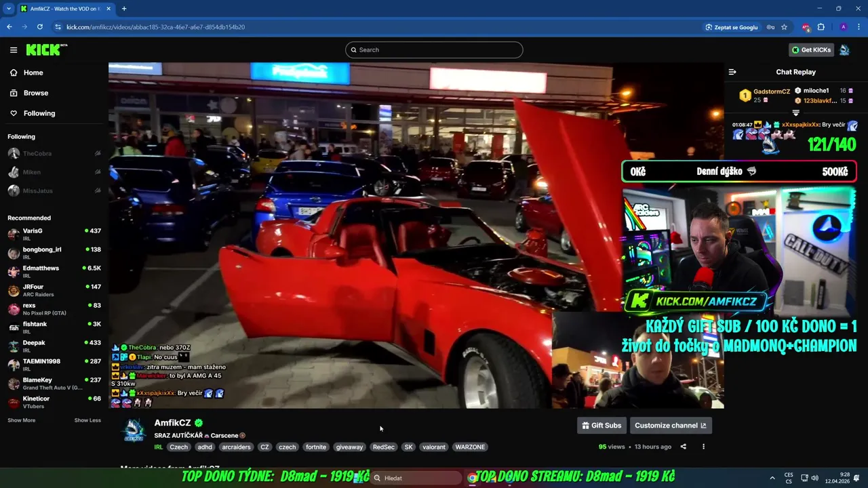This screenshot has height=488, width=868.
Task: Open a new browser tab
Action: click(x=123, y=9)
